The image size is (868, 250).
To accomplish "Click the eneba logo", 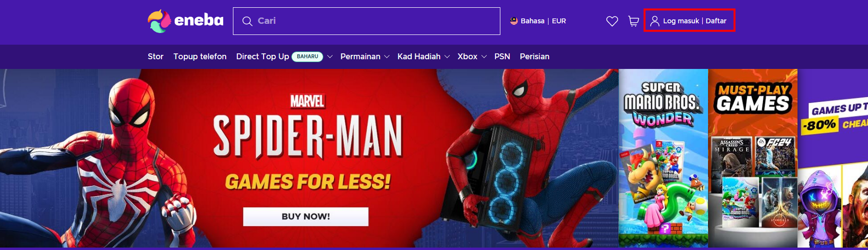I will (x=186, y=21).
